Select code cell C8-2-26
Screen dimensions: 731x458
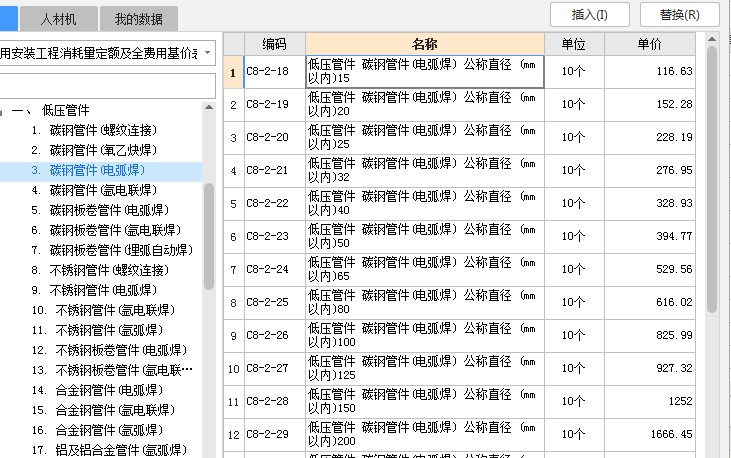click(275, 336)
